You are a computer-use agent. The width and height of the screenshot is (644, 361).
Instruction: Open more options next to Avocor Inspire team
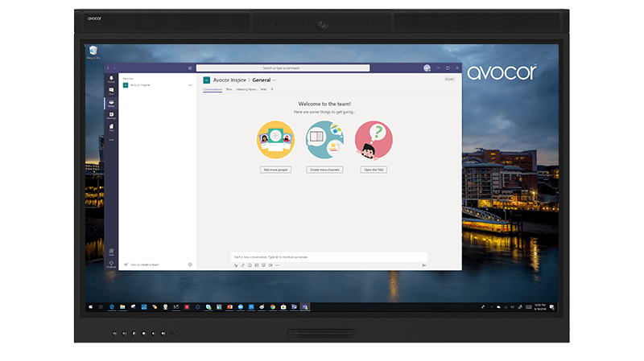coord(190,84)
